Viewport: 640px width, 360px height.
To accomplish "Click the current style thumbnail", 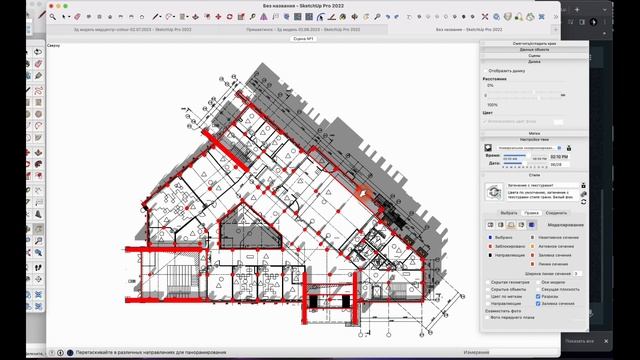I will click(494, 191).
